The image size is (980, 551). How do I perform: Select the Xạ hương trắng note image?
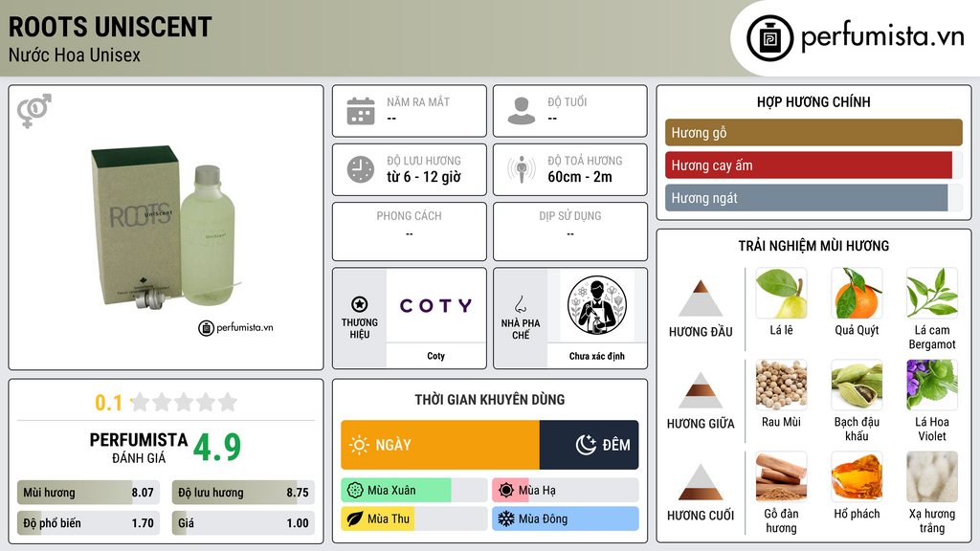pyautogui.click(x=932, y=477)
